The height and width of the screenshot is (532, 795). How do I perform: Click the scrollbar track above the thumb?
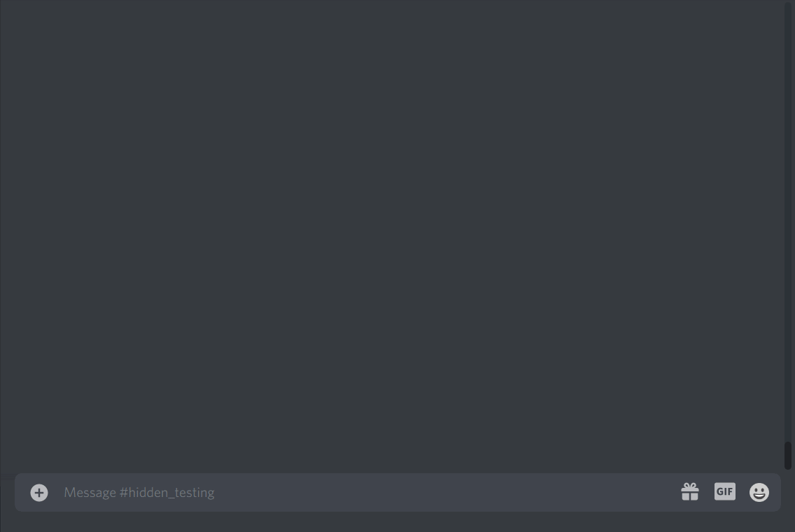(x=787, y=220)
